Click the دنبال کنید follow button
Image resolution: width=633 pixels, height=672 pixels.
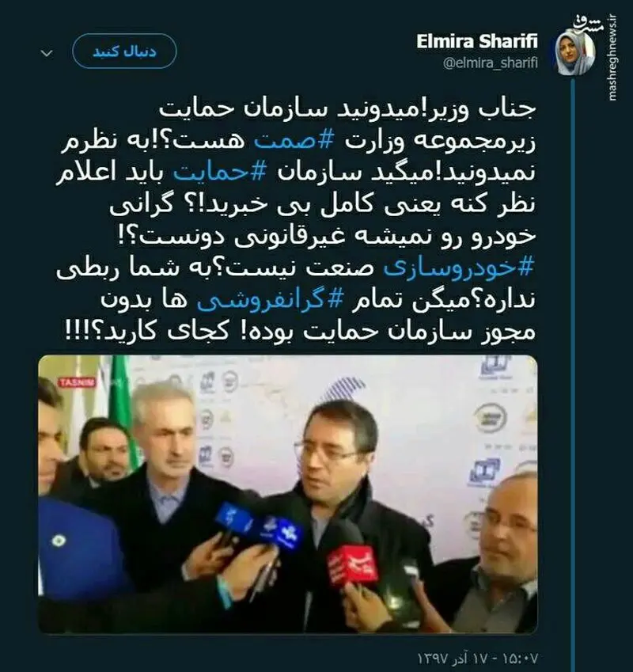click(x=124, y=51)
